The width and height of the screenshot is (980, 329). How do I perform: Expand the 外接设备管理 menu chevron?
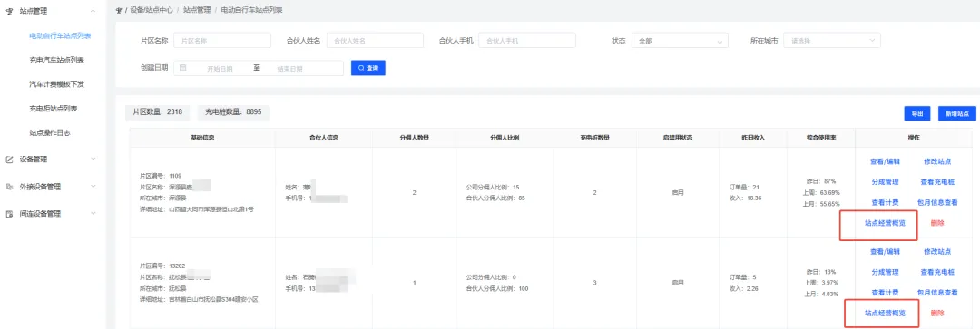pyautogui.click(x=93, y=186)
